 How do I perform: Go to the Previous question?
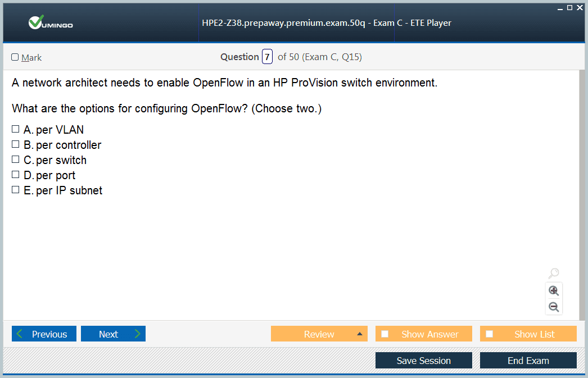44,334
